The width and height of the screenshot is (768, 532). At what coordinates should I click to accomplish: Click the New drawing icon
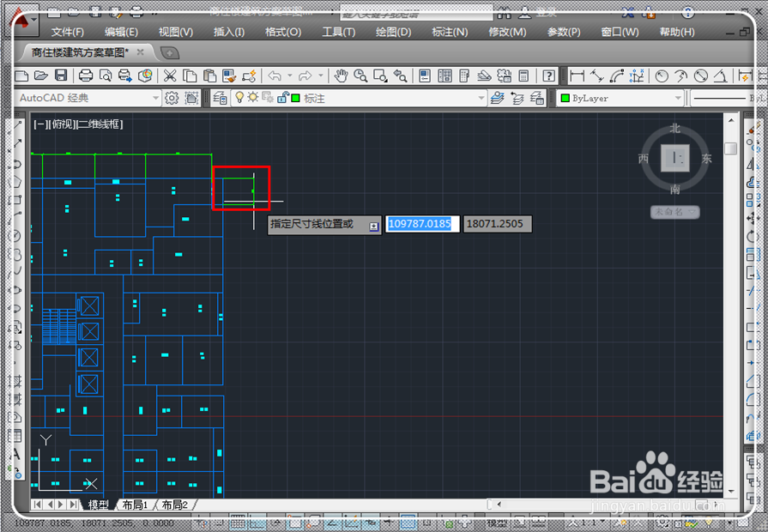[x=21, y=76]
